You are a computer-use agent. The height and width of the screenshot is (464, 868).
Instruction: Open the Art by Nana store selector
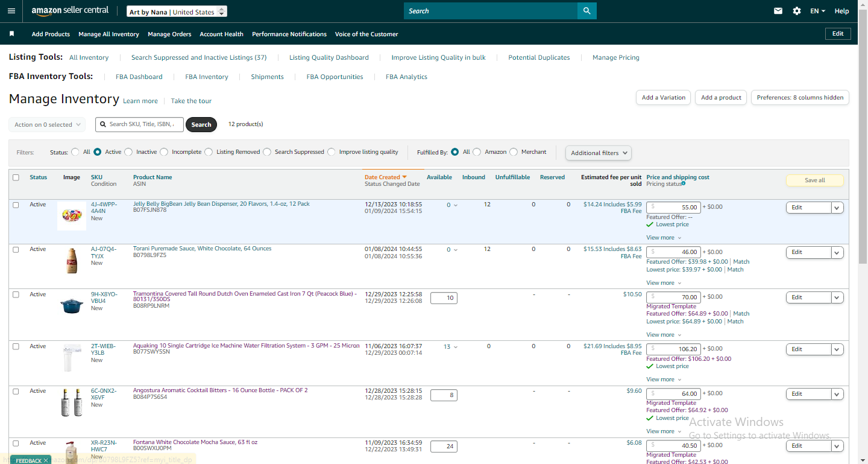177,11
